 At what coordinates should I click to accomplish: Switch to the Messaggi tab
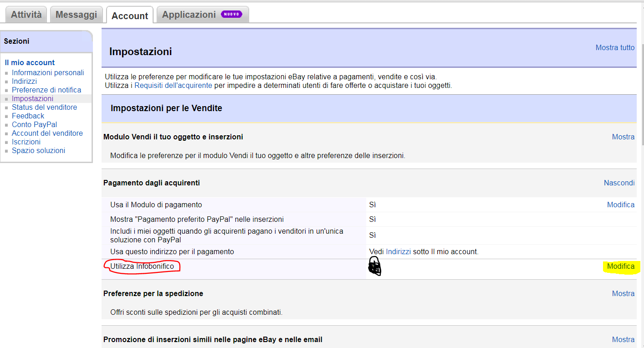[x=76, y=15]
